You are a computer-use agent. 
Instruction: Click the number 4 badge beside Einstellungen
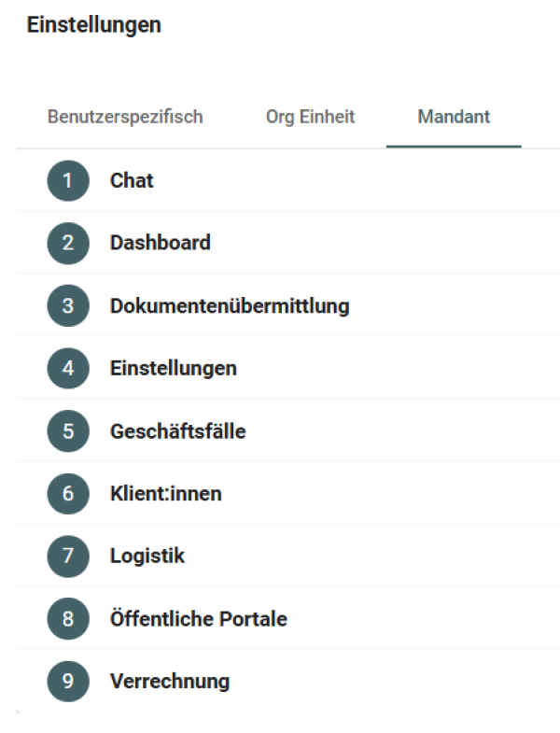(x=67, y=368)
